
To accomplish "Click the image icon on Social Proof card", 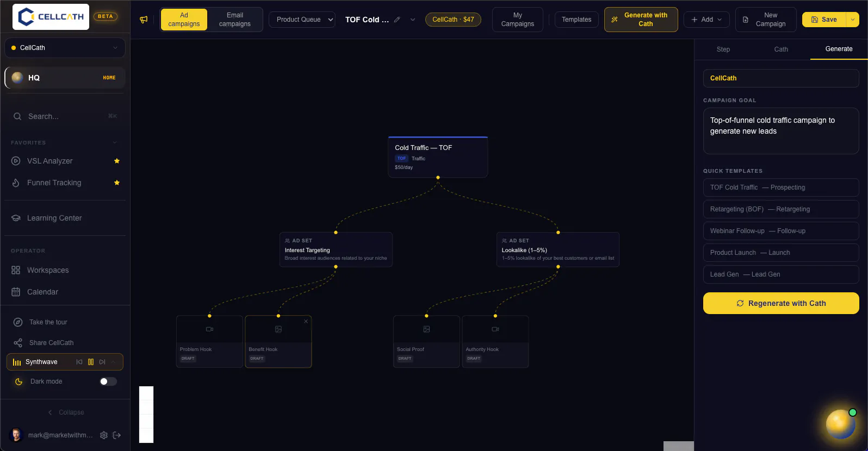I will pyautogui.click(x=426, y=329).
